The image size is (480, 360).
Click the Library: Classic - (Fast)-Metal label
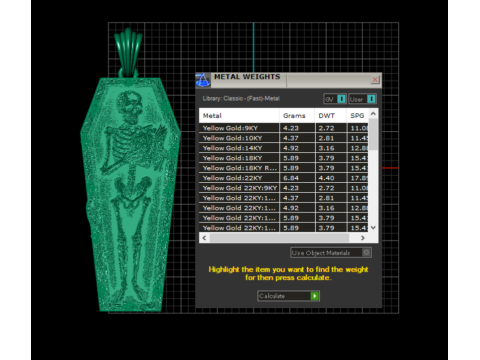241,99
